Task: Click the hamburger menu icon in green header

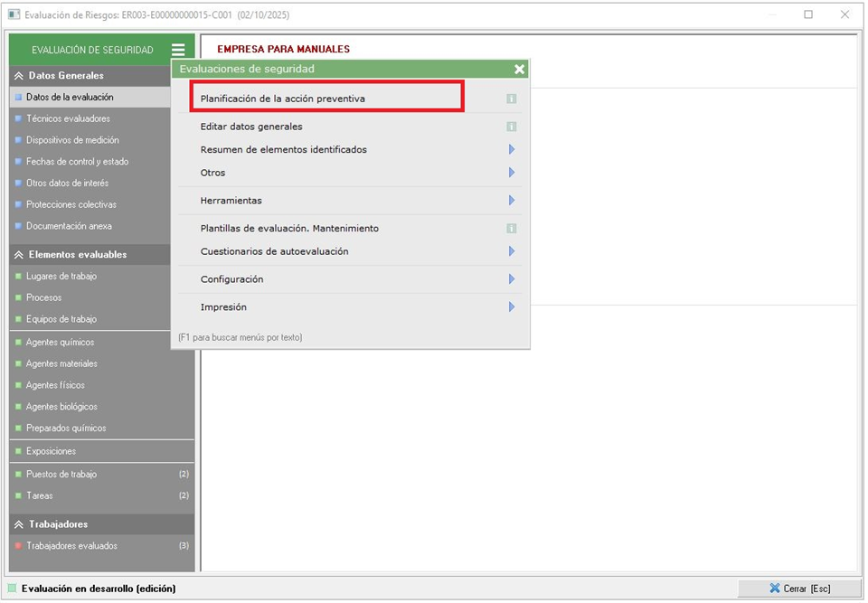Action: 178,51
